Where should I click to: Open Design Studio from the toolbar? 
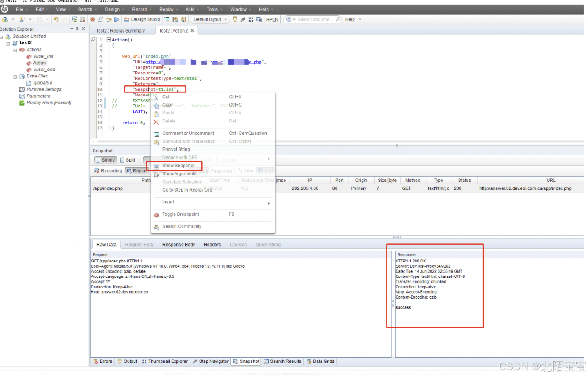click(142, 19)
